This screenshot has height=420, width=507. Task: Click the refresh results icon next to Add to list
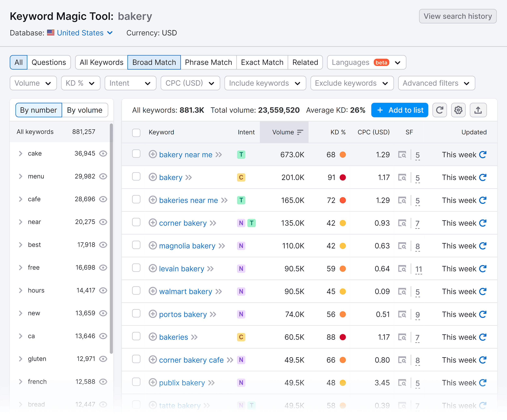440,110
